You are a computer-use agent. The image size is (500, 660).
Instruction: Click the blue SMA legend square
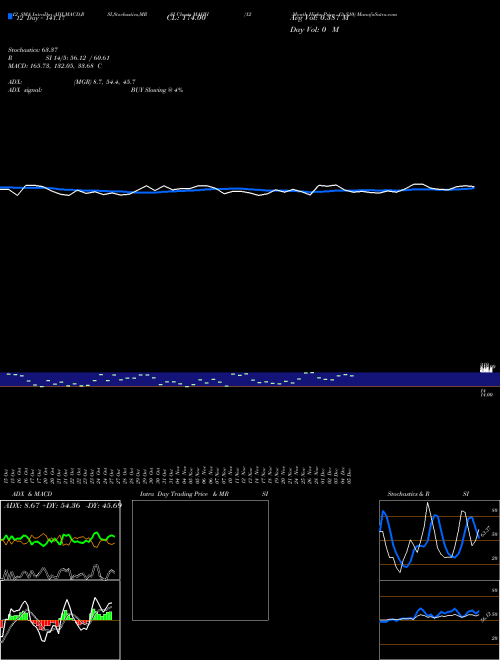coord(11,16)
